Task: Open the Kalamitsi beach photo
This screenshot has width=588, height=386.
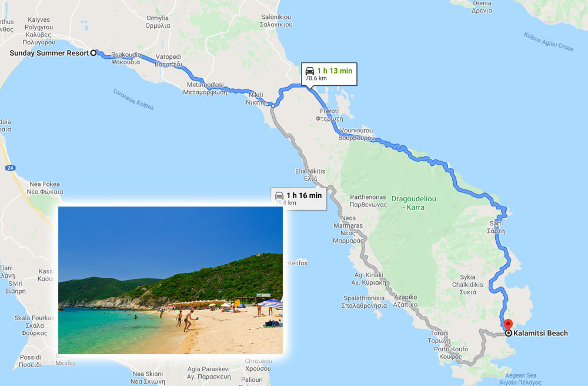Action: (171, 280)
